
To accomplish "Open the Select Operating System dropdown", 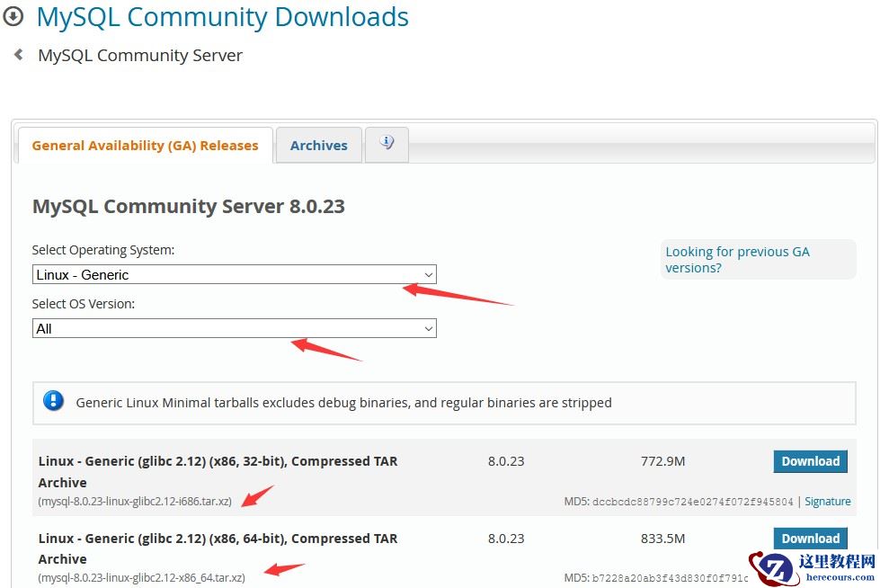I will [x=234, y=274].
